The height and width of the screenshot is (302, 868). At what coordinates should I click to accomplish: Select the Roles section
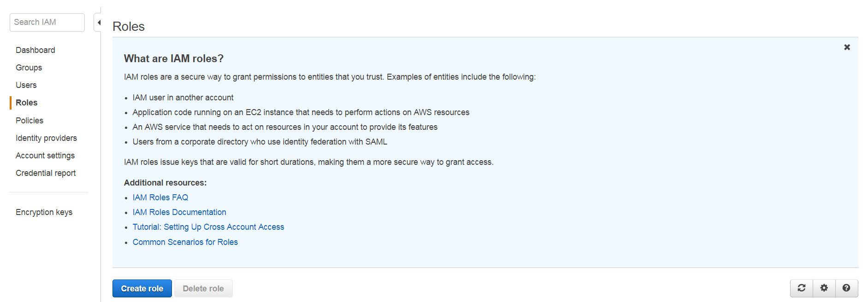(x=26, y=102)
